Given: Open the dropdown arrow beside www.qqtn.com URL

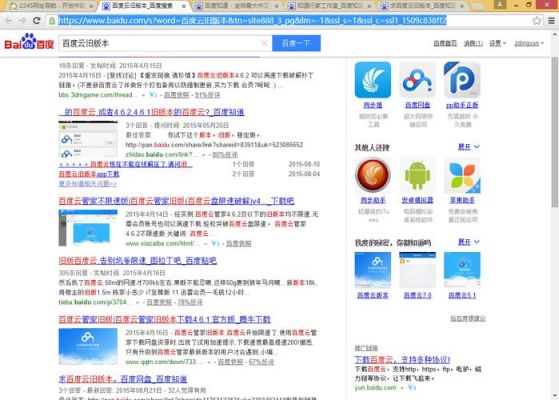Looking at the screenshot, I should (209, 362).
